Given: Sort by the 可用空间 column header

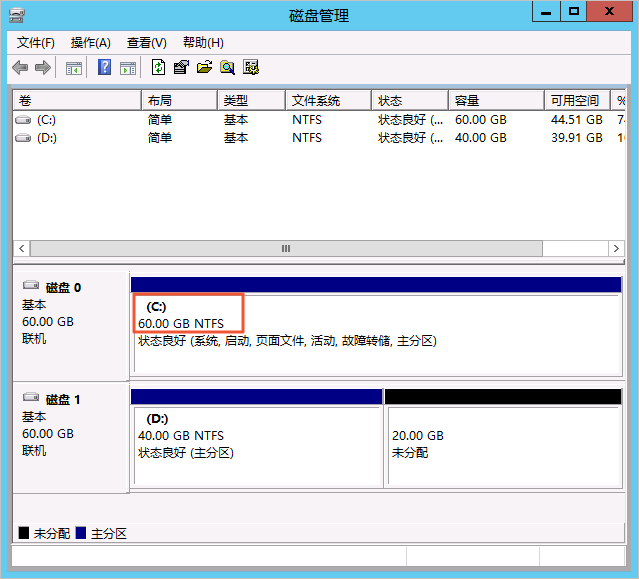Looking at the screenshot, I should 578,100.
